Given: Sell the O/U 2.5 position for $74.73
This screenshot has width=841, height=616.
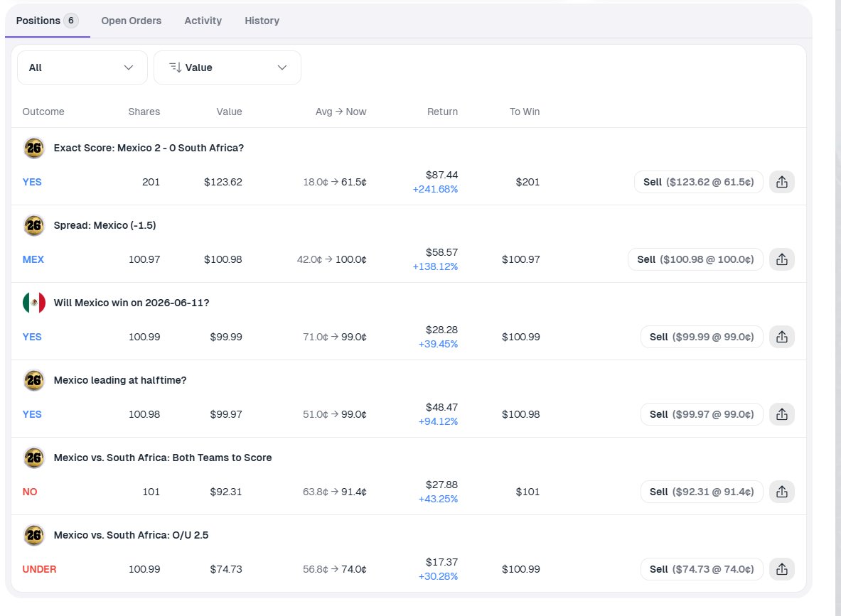Looking at the screenshot, I should [x=702, y=569].
